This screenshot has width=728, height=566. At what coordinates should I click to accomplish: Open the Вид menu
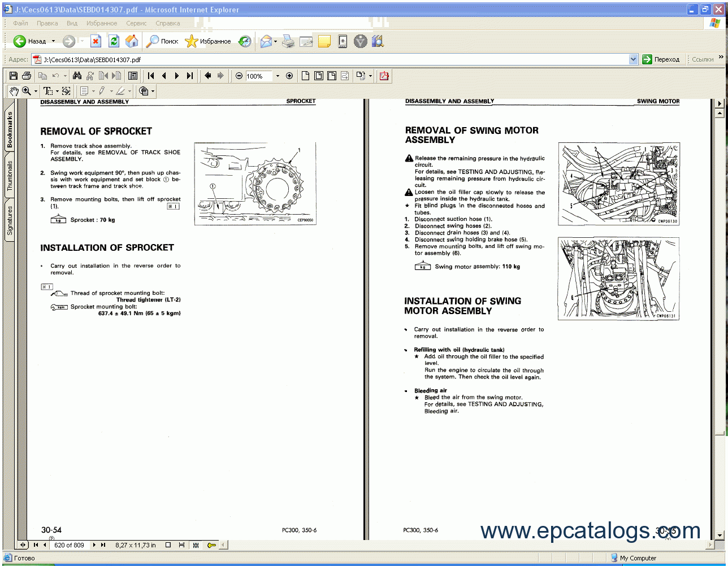pyautogui.click(x=72, y=23)
